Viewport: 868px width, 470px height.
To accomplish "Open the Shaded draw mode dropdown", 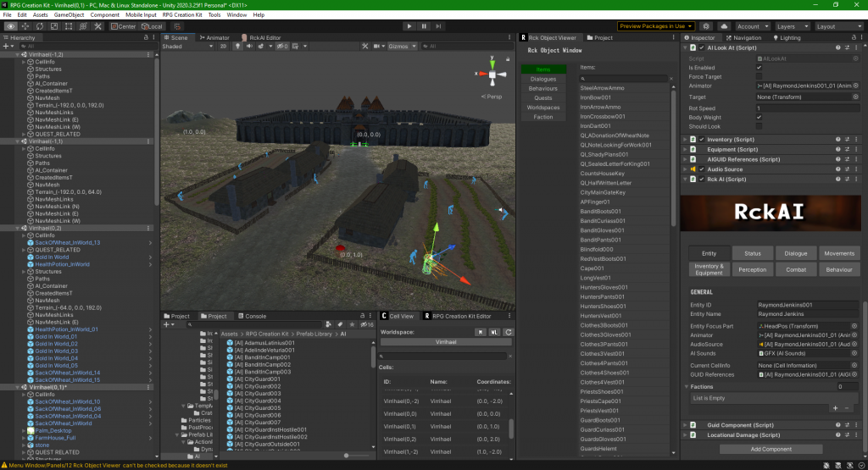I will click(x=186, y=47).
